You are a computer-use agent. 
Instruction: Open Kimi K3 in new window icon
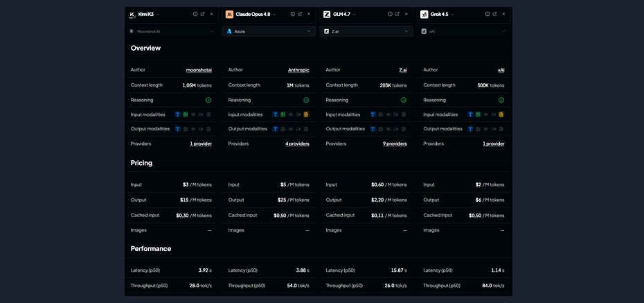click(202, 14)
